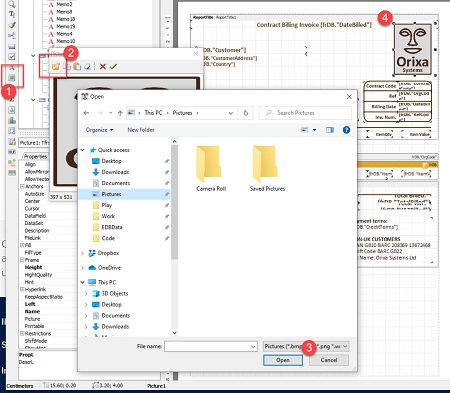Toggle the preview pane icon
The height and width of the screenshot is (393, 450).
(x=330, y=130)
